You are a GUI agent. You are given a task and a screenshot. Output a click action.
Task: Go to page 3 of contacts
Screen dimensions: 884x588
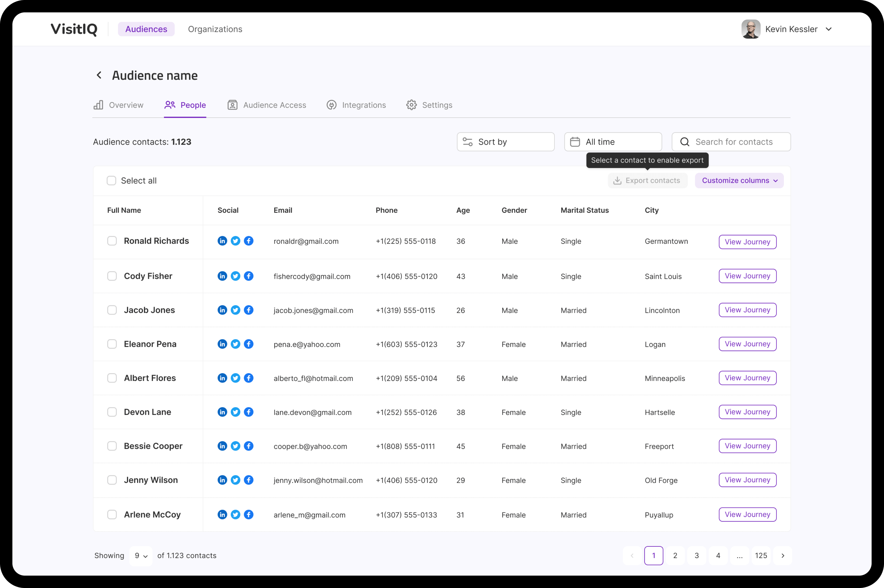tap(696, 555)
